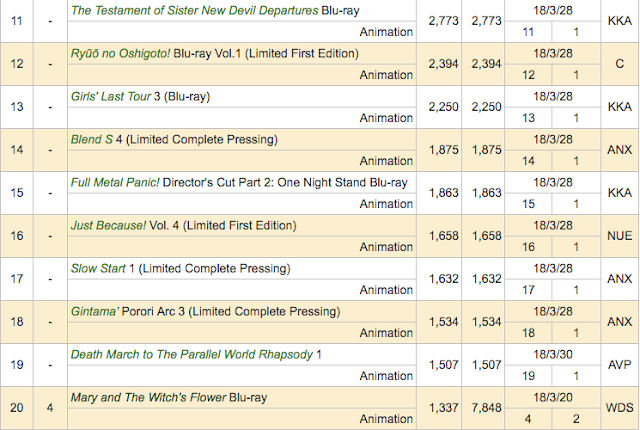Viewport: 640px width, 430px height.
Task: Click weeks-on-chart value 2 in Mary row
Action: pyautogui.click(x=576, y=419)
